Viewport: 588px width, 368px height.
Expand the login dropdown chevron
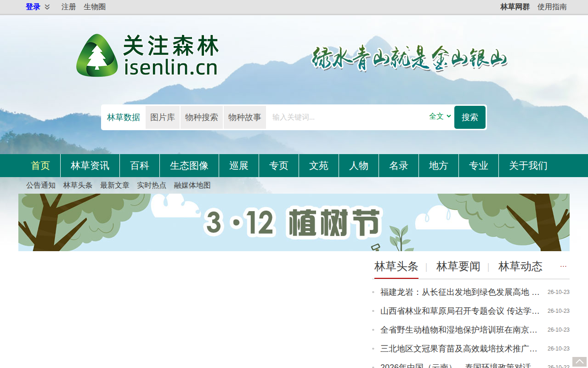47,7
